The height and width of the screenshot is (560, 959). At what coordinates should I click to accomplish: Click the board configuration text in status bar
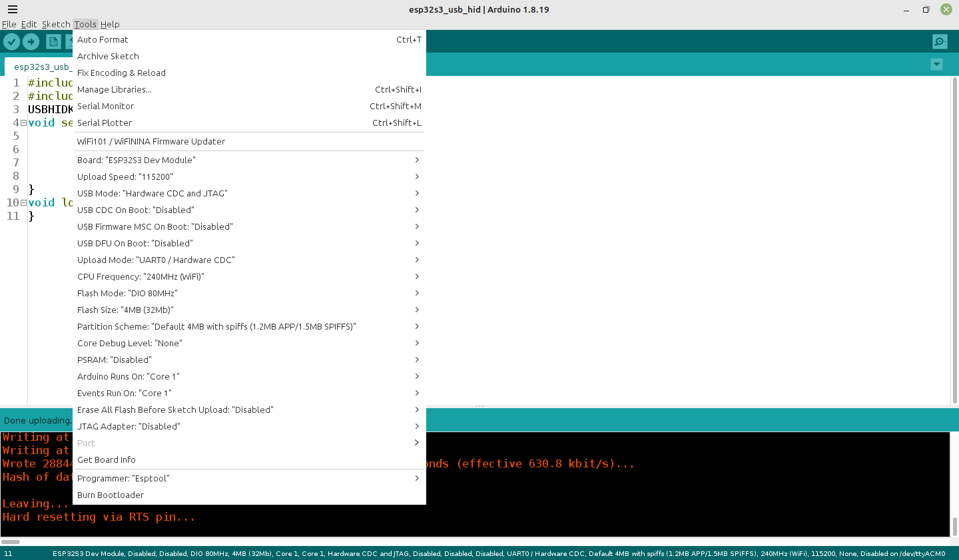pyautogui.click(x=499, y=553)
